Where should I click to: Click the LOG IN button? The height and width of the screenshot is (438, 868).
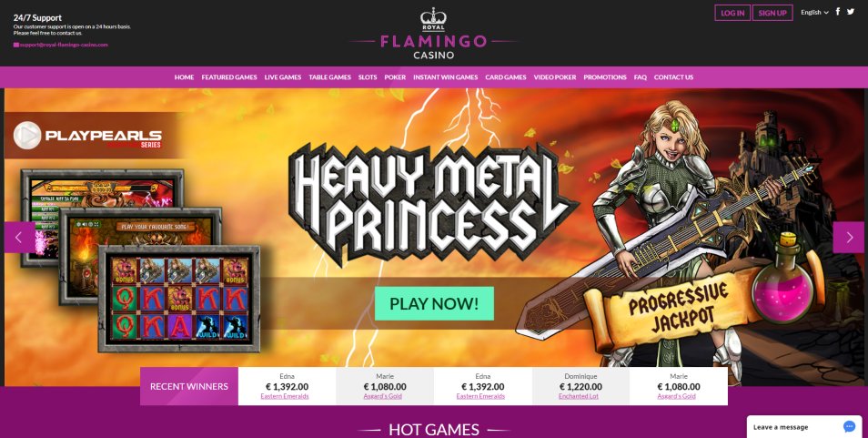pos(732,13)
